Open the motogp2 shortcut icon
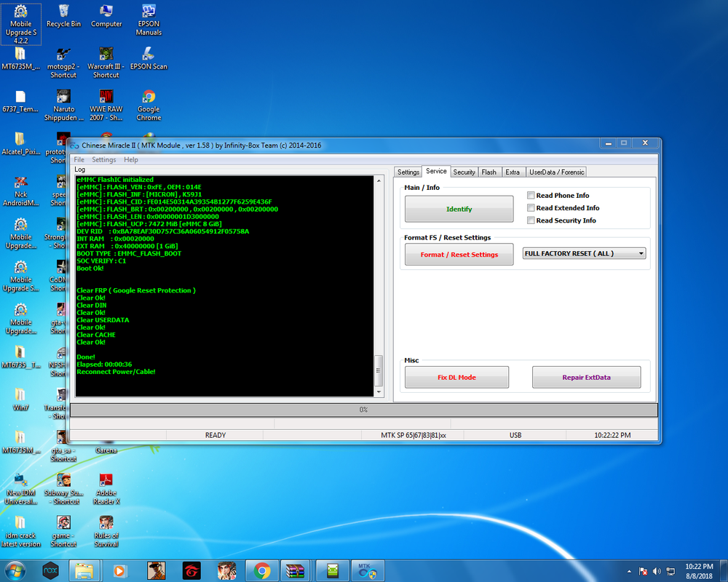The width and height of the screenshot is (728, 582). click(63, 63)
